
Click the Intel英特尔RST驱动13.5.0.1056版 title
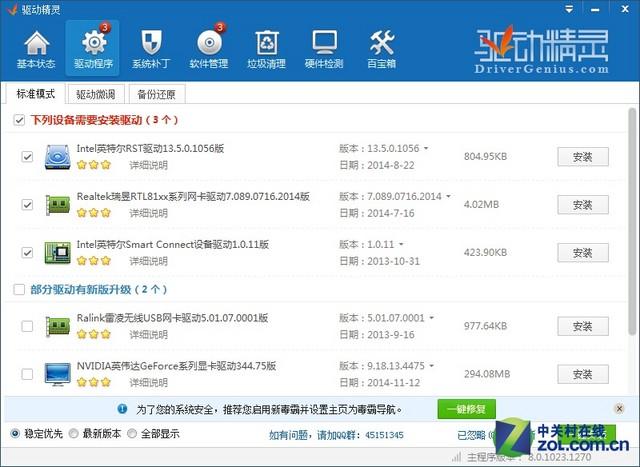150,148
